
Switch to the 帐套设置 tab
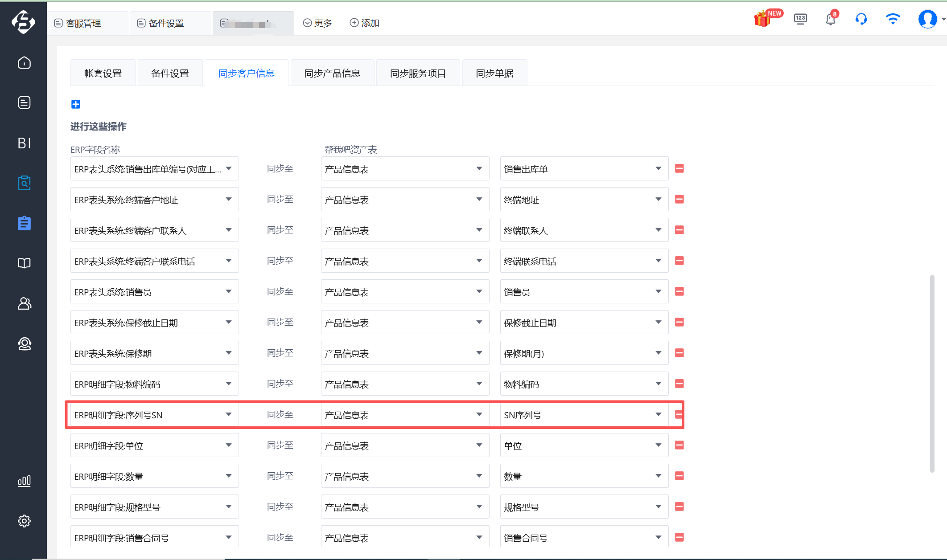coord(103,73)
